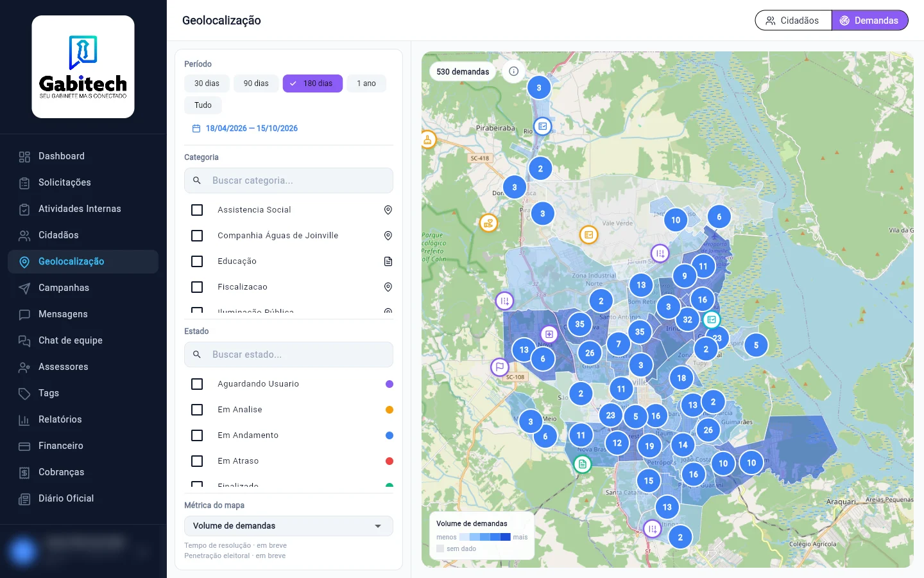Click pin icon beside Fiscalizacao
This screenshot has height=578, width=924.
388,287
